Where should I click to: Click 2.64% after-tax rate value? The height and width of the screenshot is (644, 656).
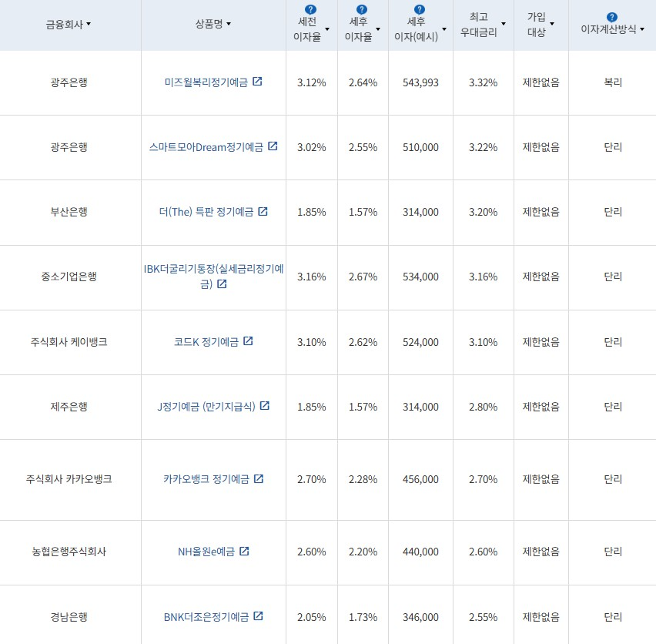(363, 82)
